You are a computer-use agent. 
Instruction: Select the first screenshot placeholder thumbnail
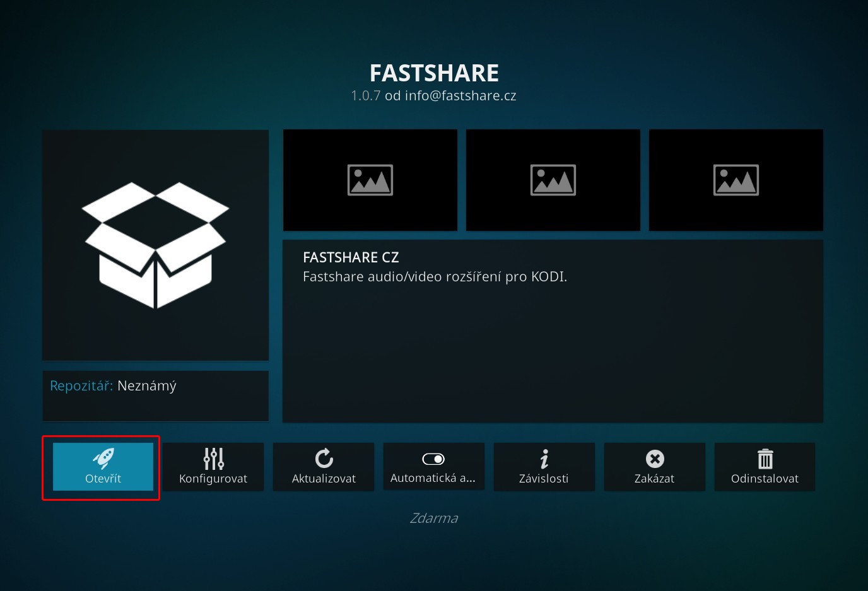pos(370,180)
